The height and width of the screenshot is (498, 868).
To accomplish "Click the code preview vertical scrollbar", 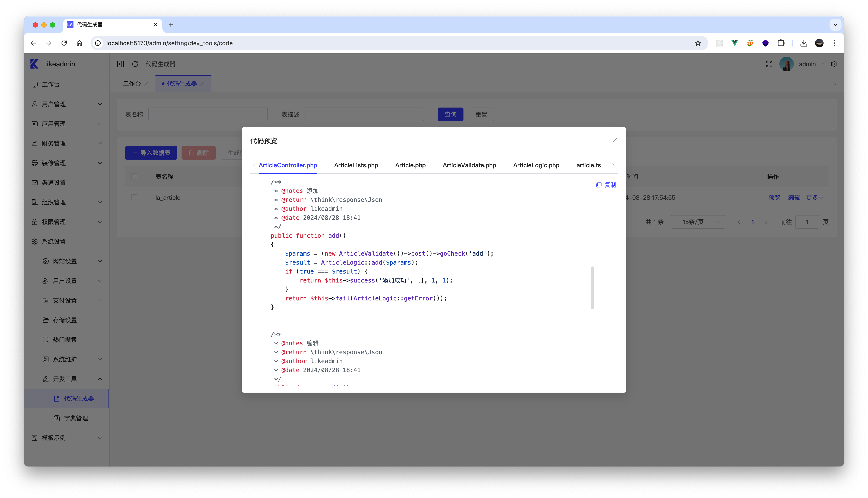I will tap(592, 288).
